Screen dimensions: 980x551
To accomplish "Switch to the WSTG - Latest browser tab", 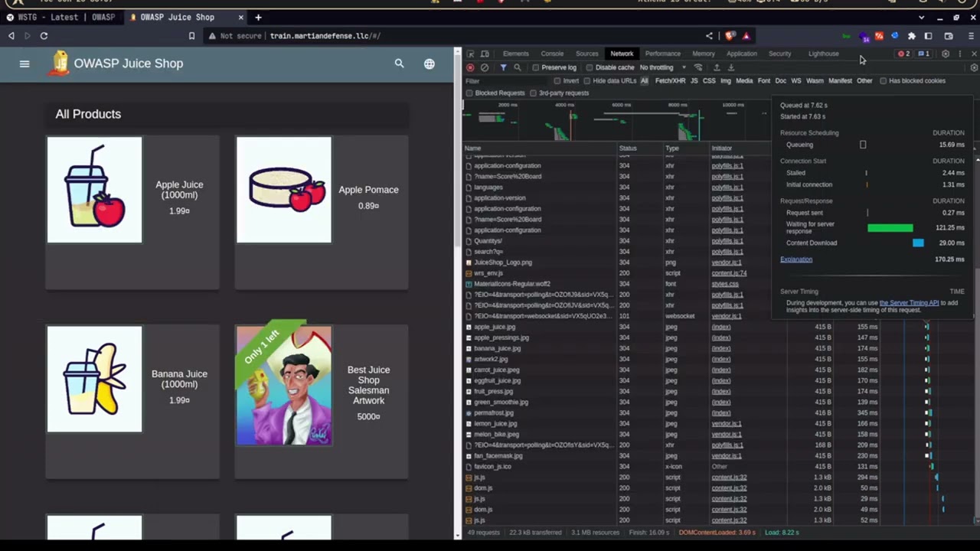I will [61, 17].
